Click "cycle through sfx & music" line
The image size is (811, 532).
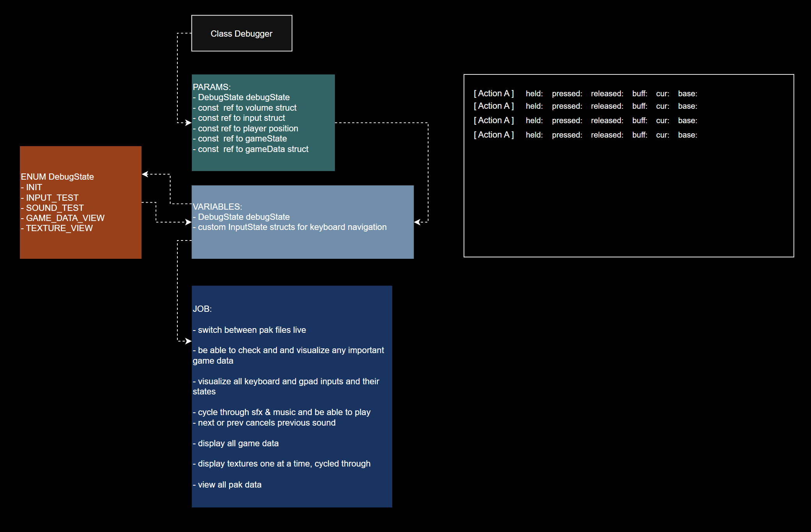point(282,412)
